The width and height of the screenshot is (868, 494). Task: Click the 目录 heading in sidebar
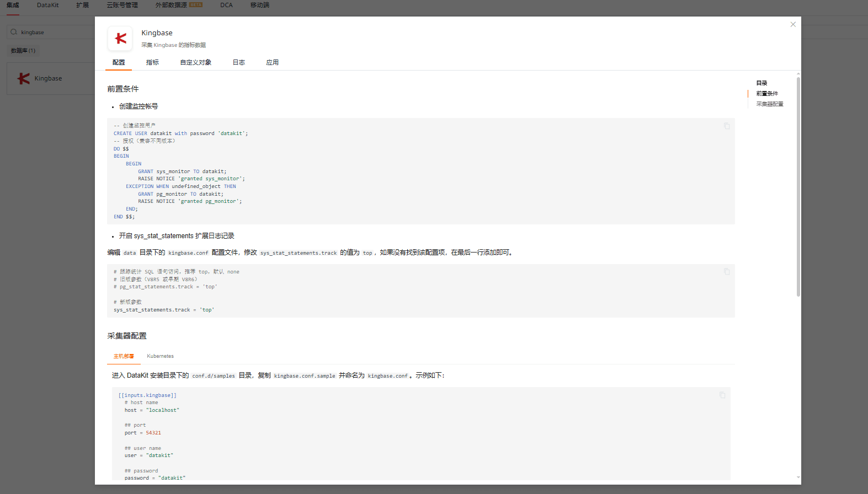coord(762,83)
